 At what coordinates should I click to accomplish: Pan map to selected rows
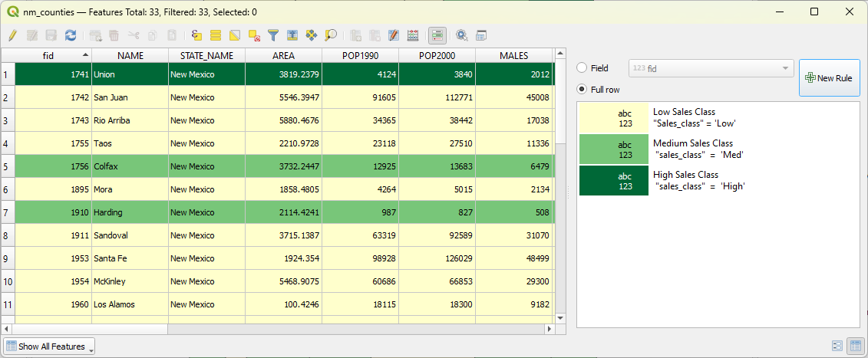pos(312,35)
